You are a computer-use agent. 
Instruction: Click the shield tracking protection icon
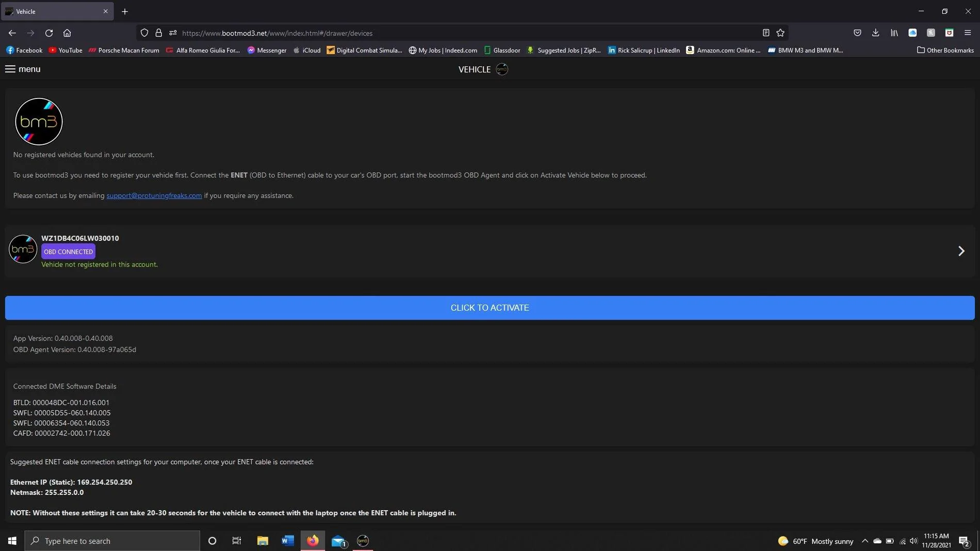[144, 33]
